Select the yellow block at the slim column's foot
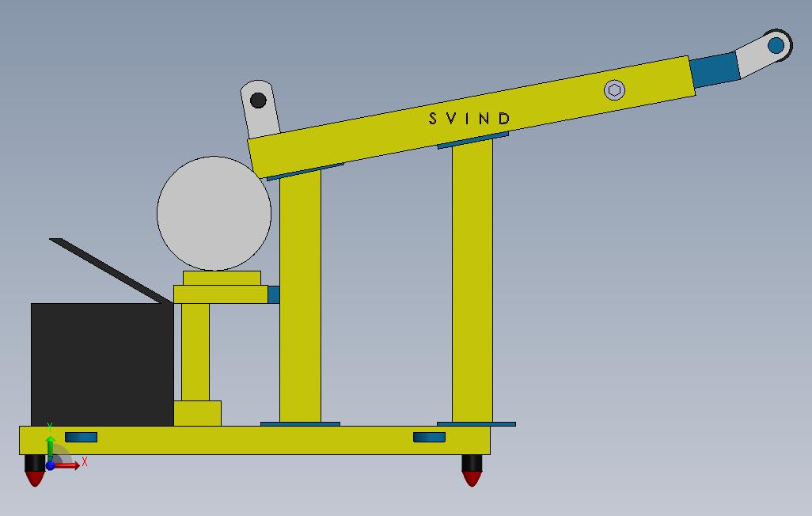This screenshot has width=812, height=516. tap(197, 413)
